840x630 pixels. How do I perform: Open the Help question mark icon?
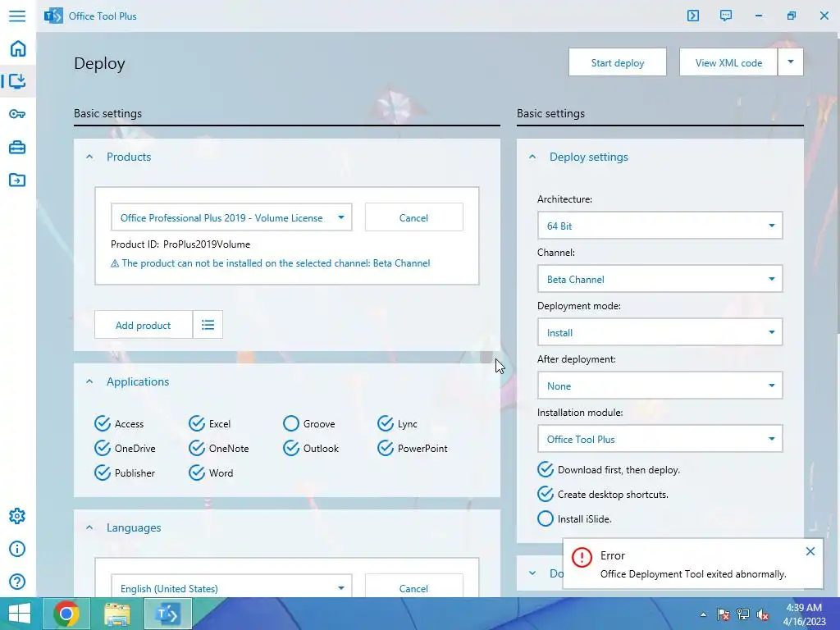click(17, 582)
